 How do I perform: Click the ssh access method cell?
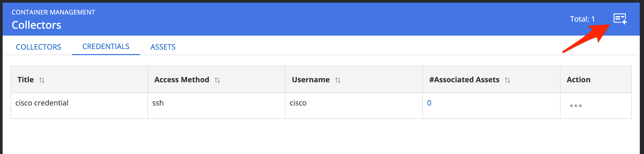coord(158,103)
